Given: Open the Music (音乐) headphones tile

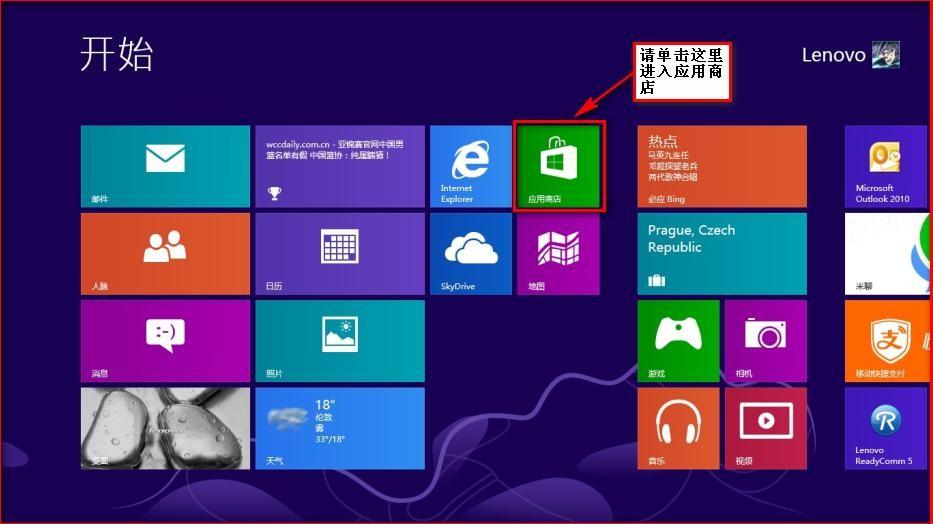Looking at the screenshot, I should (678, 428).
